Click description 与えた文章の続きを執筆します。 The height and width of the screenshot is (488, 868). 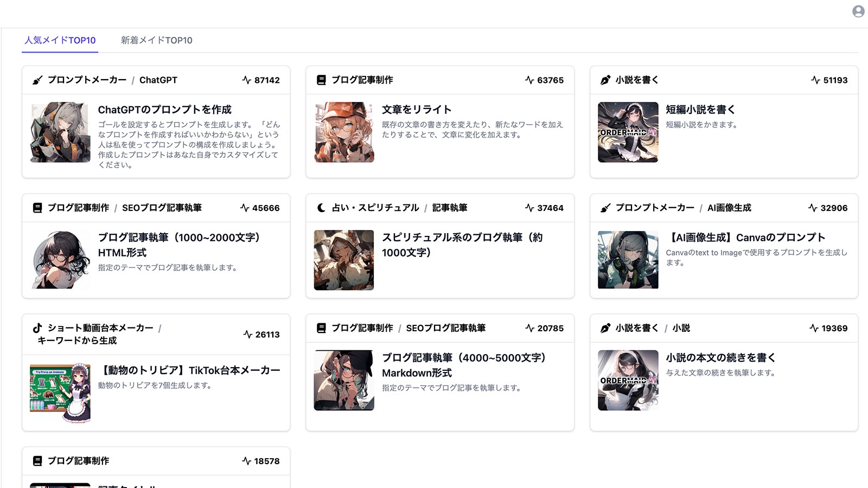(x=721, y=373)
